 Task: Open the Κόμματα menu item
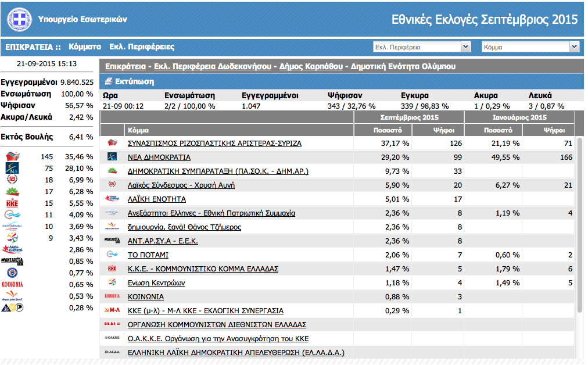[85, 47]
